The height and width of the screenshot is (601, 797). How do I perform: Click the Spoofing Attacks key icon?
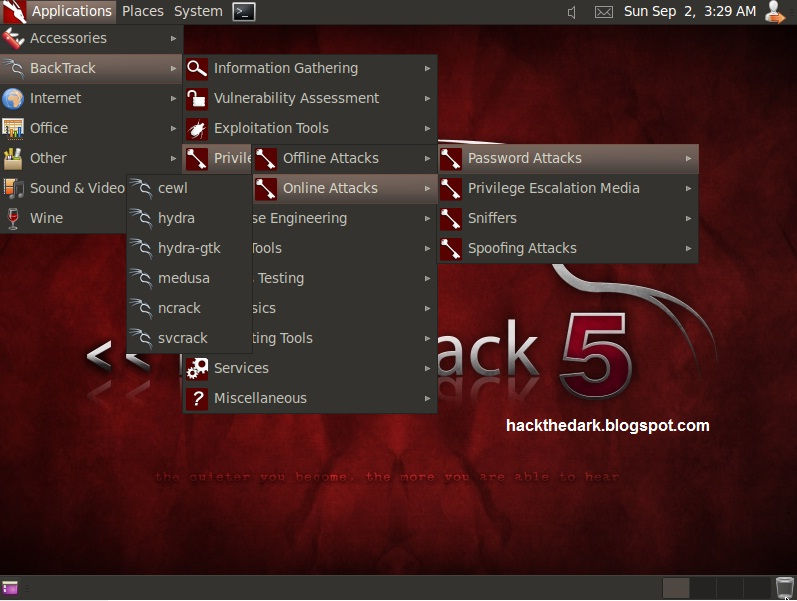tap(451, 248)
